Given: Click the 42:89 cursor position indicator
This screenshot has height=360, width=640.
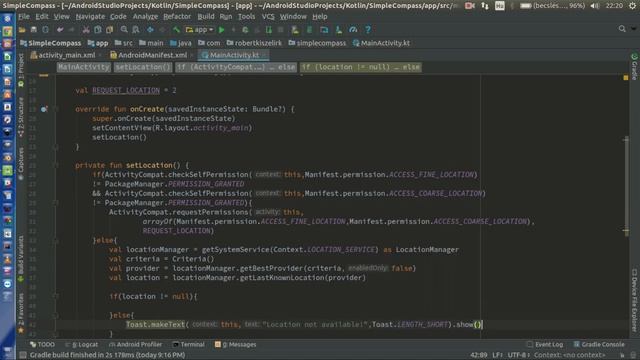Looking at the screenshot, I should tap(478, 355).
